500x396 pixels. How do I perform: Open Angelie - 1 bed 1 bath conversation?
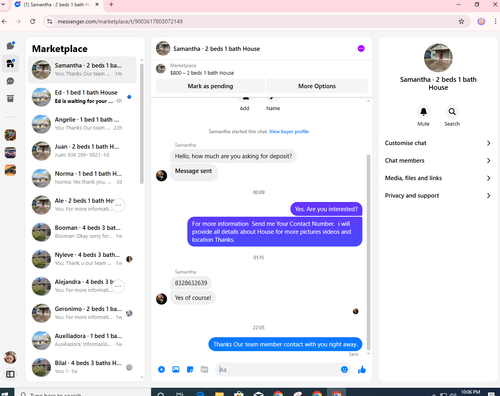pyautogui.click(x=82, y=124)
